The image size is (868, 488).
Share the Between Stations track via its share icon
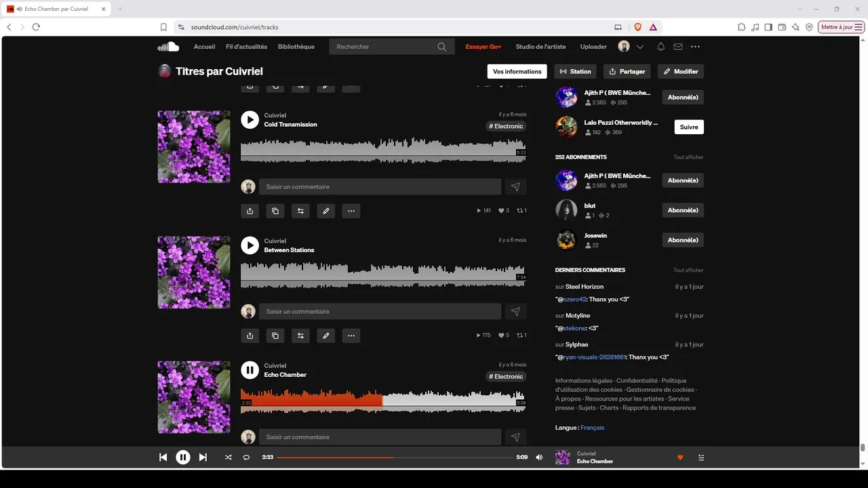pyautogui.click(x=250, y=335)
